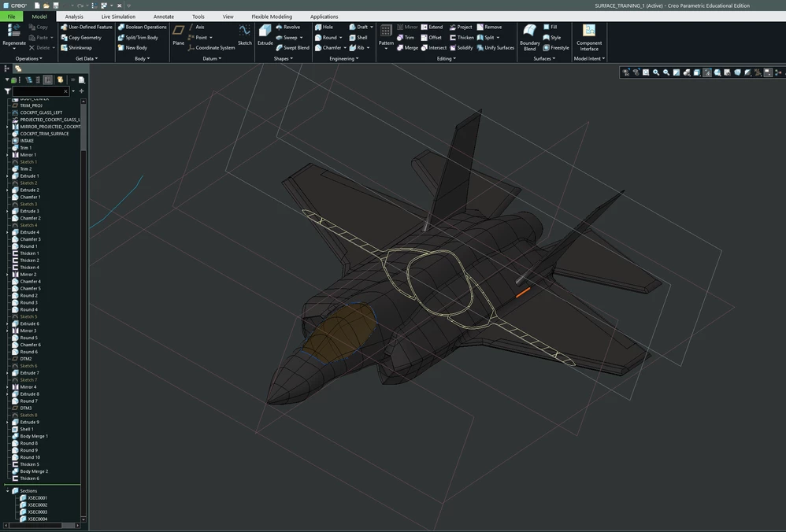
Task: Click the Thicken editing button
Action: click(x=462, y=38)
